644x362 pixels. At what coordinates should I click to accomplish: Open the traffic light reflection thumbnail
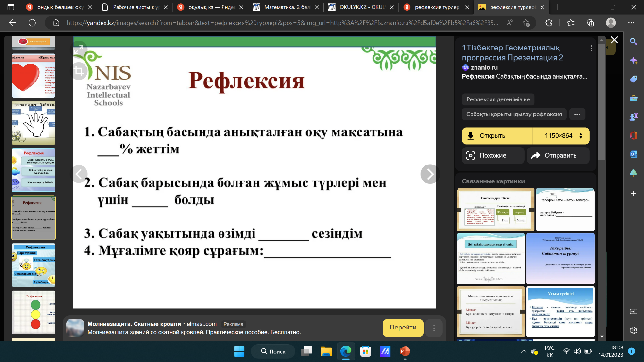click(x=34, y=313)
